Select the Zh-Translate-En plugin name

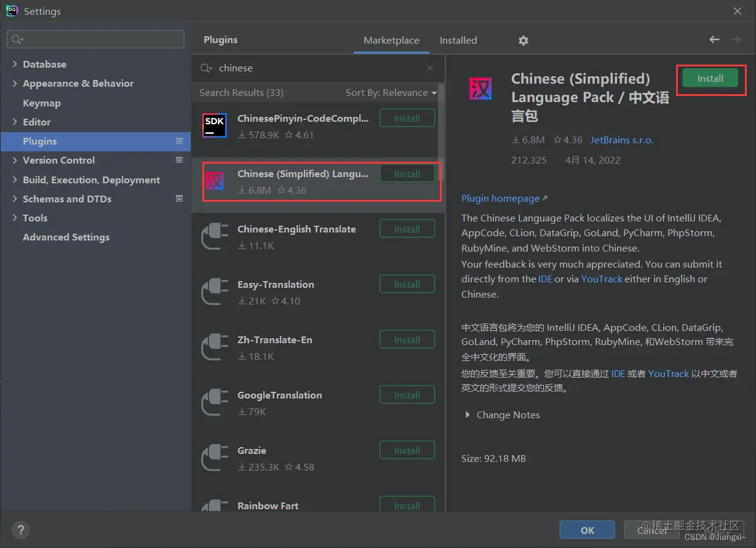[274, 340]
